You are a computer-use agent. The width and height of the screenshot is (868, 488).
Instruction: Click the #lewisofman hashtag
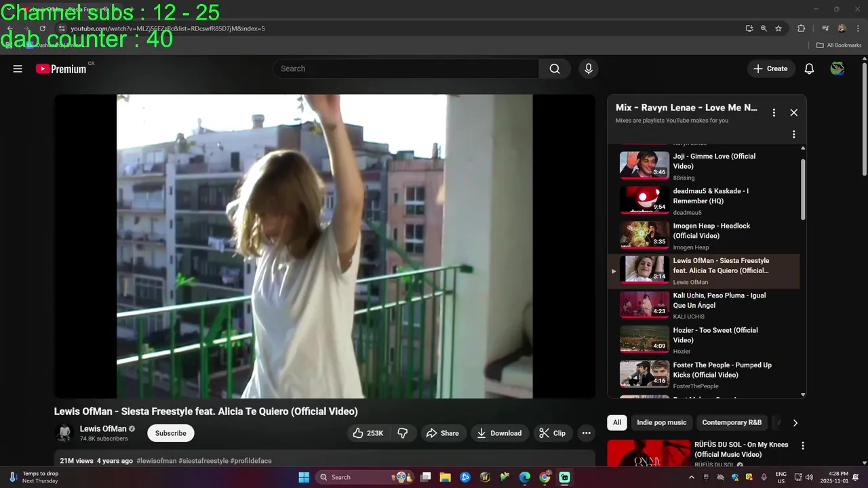156,461
